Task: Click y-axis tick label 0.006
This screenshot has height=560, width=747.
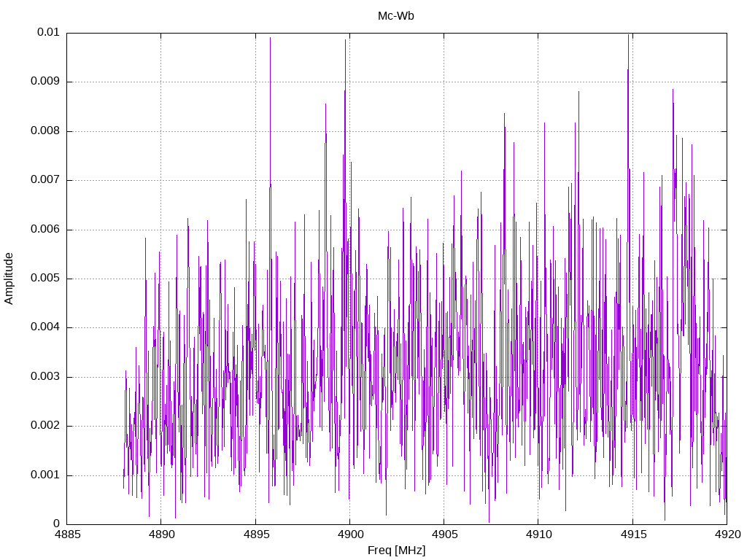Action: click(x=45, y=229)
